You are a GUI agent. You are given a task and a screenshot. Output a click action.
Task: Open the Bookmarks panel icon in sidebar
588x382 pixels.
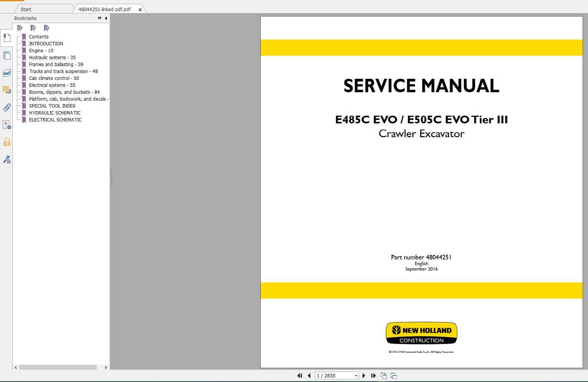(x=7, y=38)
